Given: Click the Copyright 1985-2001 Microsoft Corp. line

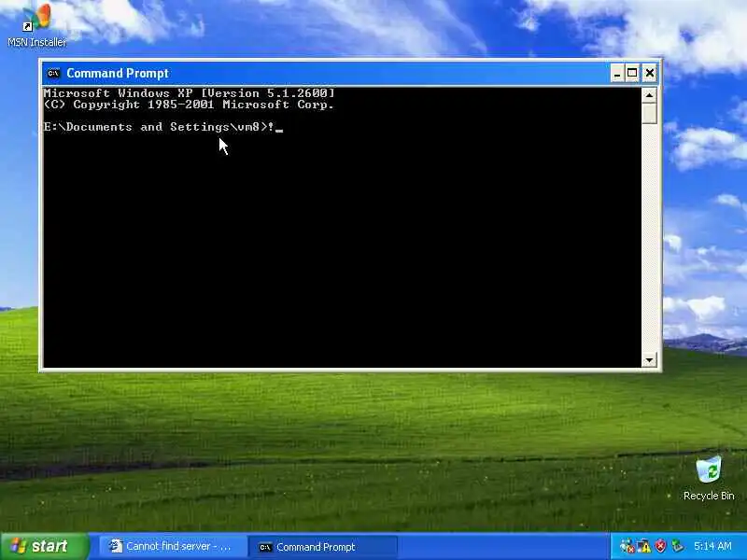Looking at the screenshot, I should 190,105.
